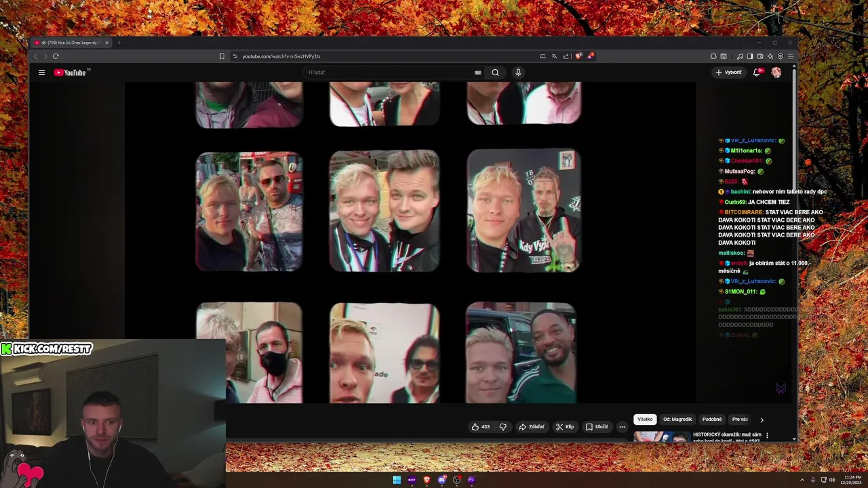The width and height of the screenshot is (868, 488).
Task: Create a clip with the Klip button
Action: 565,427
